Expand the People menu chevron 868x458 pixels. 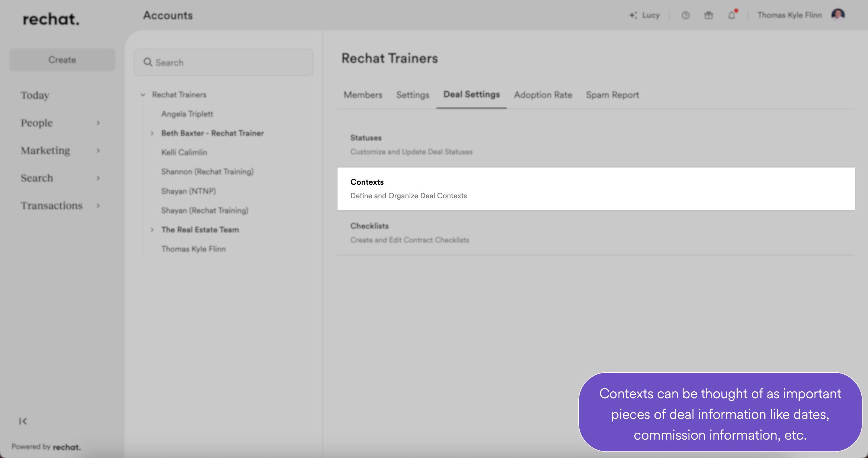pos(98,123)
